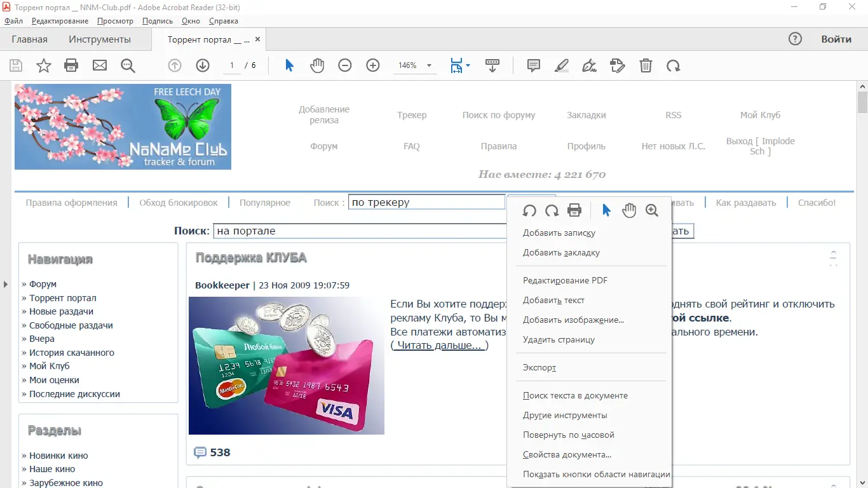Image resolution: width=868 pixels, height=488 pixels.
Task: Select the arrow selection tool in toolbar
Action: pos(289,65)
